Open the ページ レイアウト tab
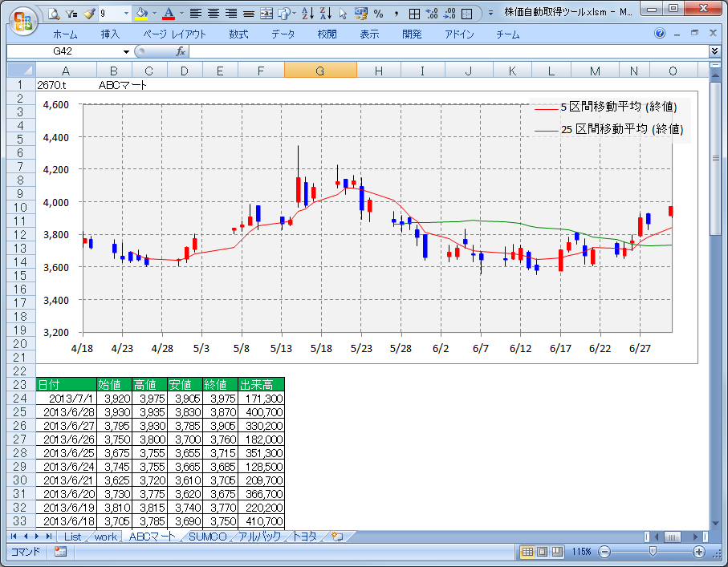 click(174, 34)
